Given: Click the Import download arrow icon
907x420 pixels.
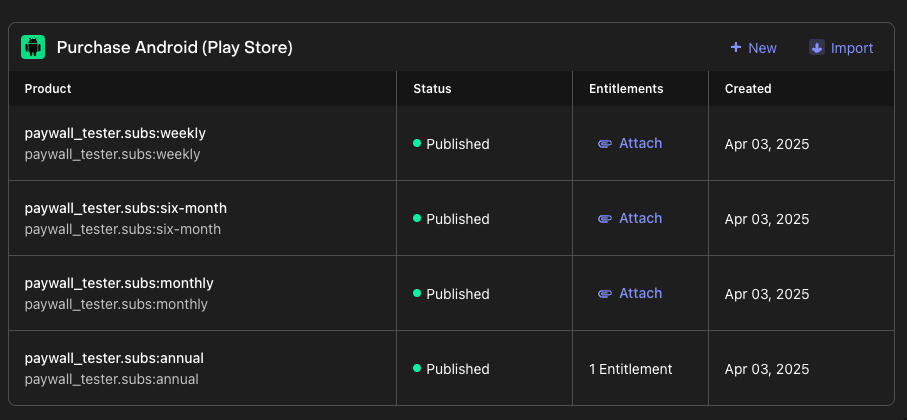Looking at the screenshot, I should click(x=817, y=48).
